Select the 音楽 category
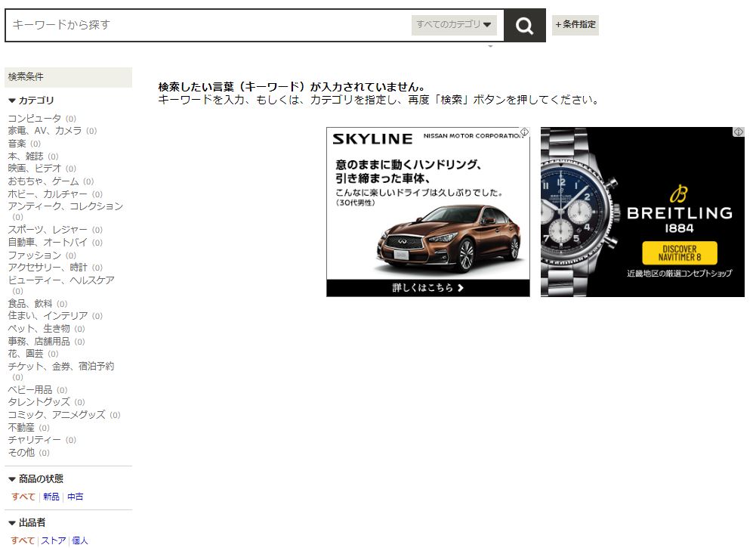This screenshot has width=756, height=548. click(x=17, y=144)
